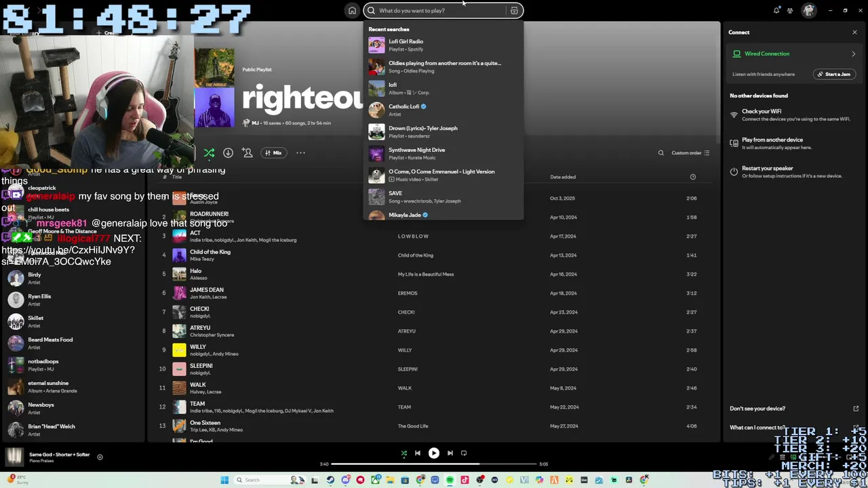Open the Birdy artist in the library
868x488 pixels.
(x=75, y=278)
